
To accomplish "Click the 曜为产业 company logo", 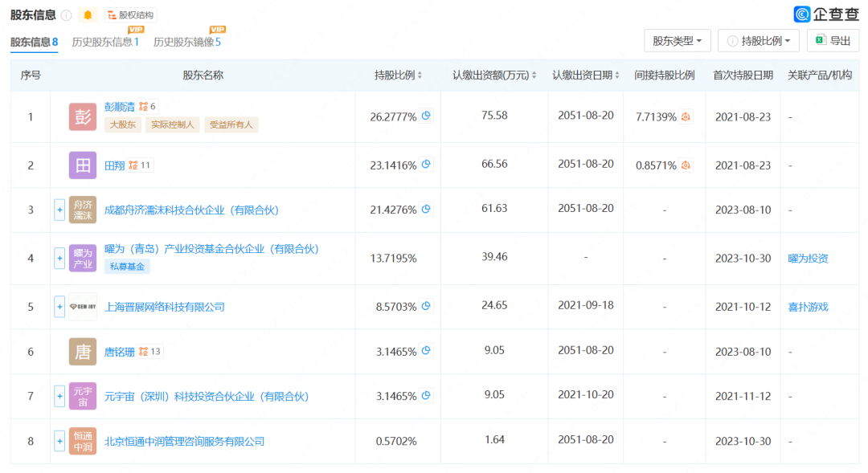I will pos(83,259).
